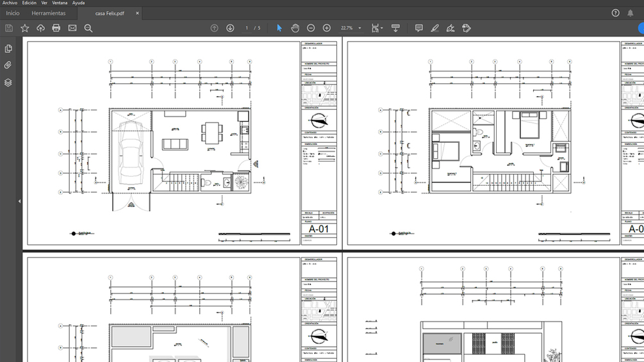Open the Ver menu

coord(44,3)
